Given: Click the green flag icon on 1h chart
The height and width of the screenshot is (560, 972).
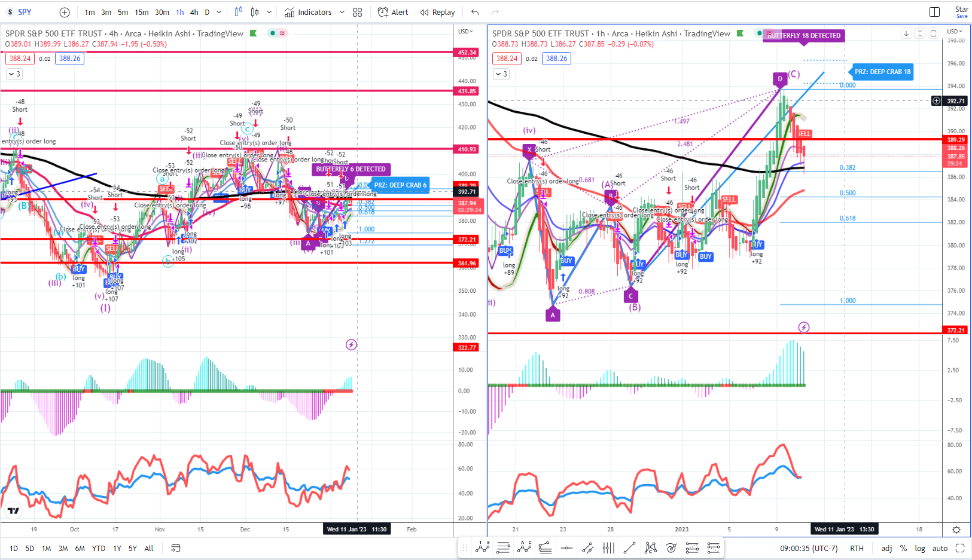Looking at the screenshot, I should (x=740, y=33).
